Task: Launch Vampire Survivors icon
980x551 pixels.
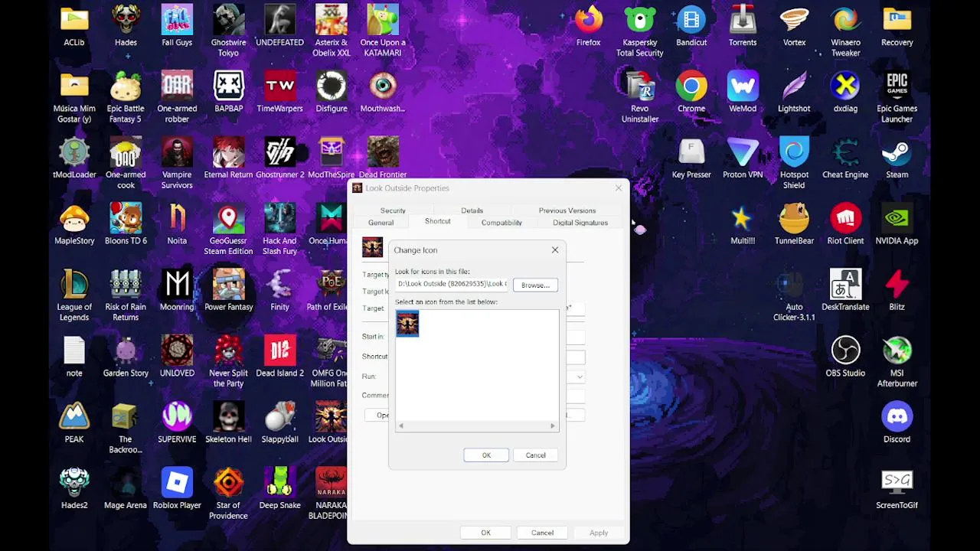Action: coord(177,163)
